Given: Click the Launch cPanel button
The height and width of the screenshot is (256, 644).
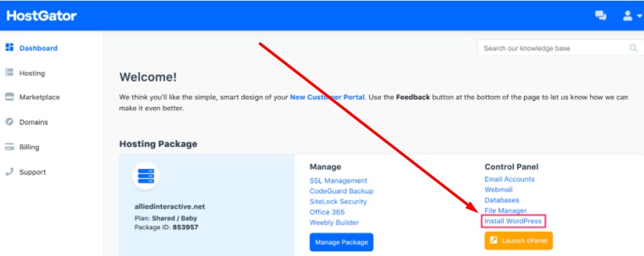Looking at the screenshot, I should click(x=519, y=241).
